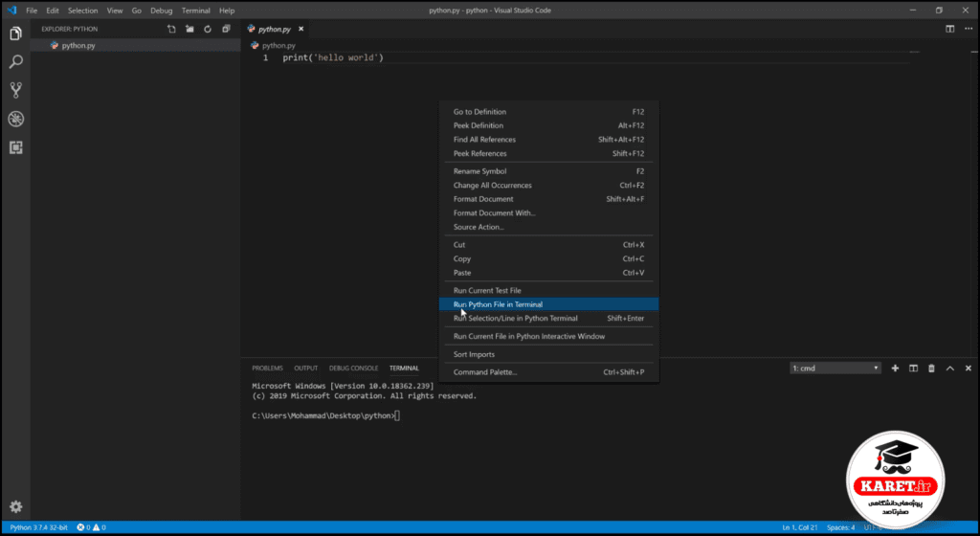
Task: Open the Manage gear icon
Action: (x=15, y=506)
